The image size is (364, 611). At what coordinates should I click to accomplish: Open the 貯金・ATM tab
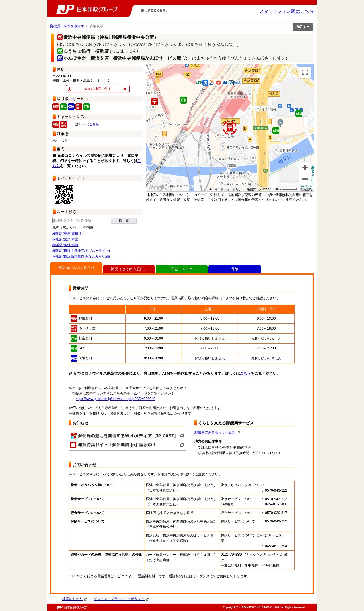click(182, 269)
